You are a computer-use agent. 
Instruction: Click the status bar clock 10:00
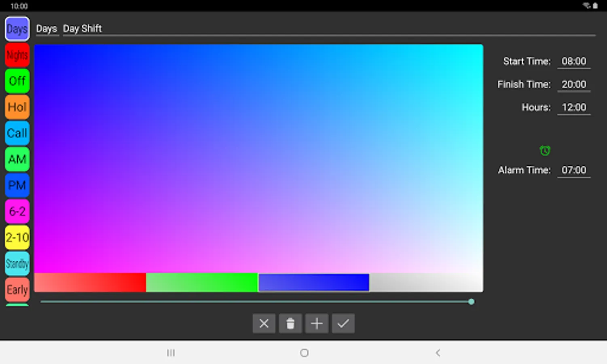[x=19, y=6]
